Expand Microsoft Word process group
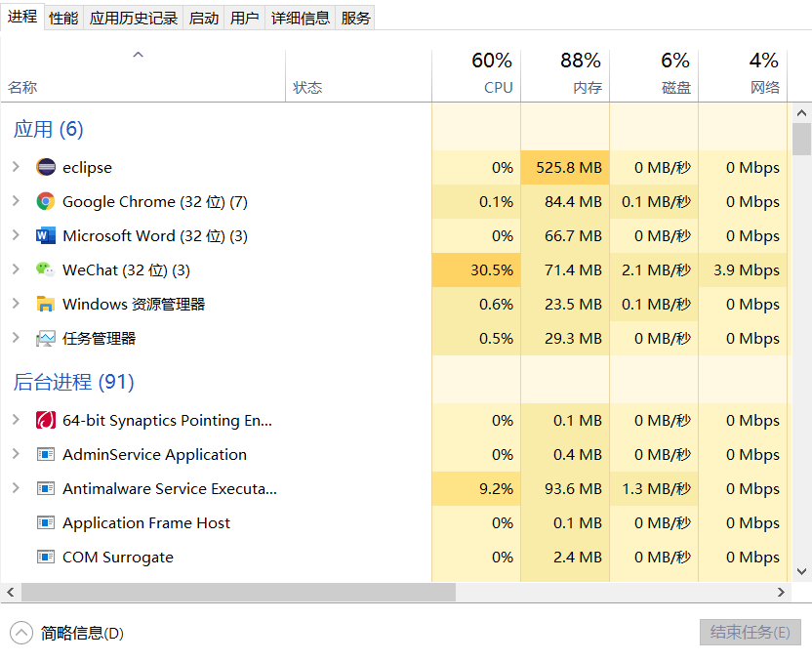This screenshot has width=812, height=662. [x=16, y=235]
